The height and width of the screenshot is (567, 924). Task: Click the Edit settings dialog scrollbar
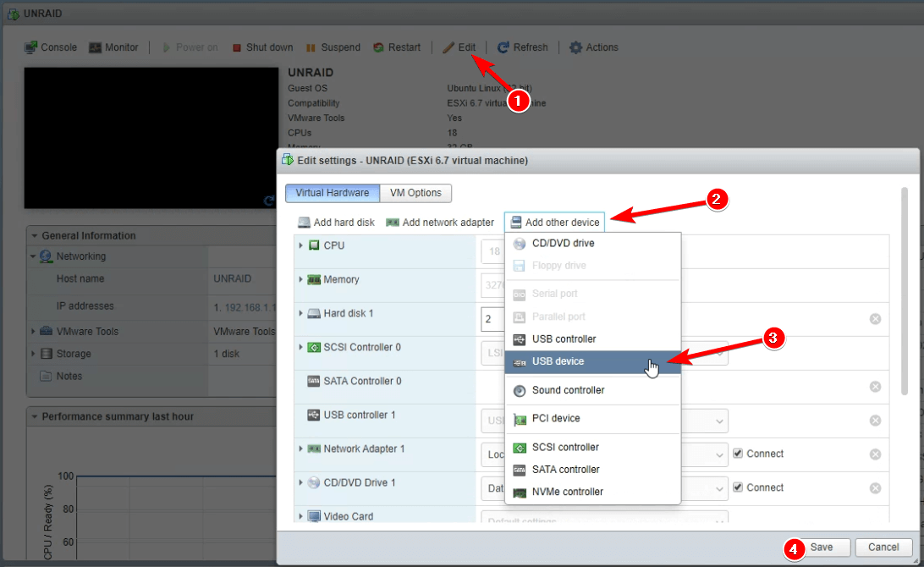coord(905,291)
